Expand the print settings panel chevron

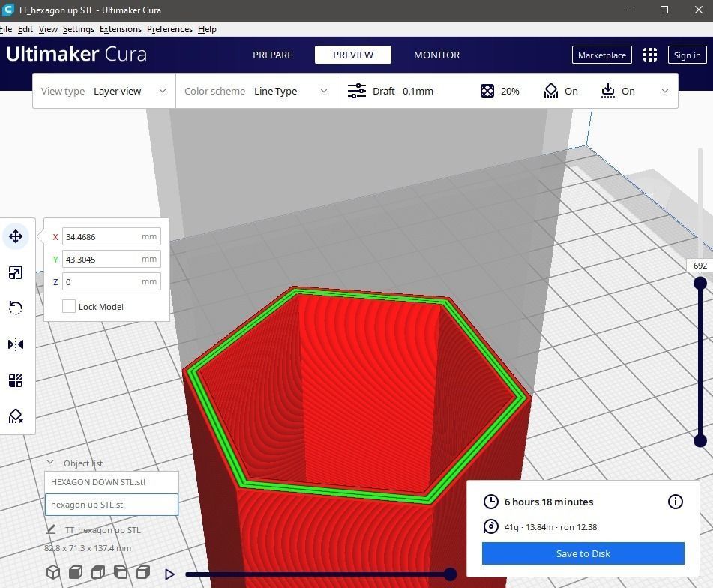(x=665, y=91)
